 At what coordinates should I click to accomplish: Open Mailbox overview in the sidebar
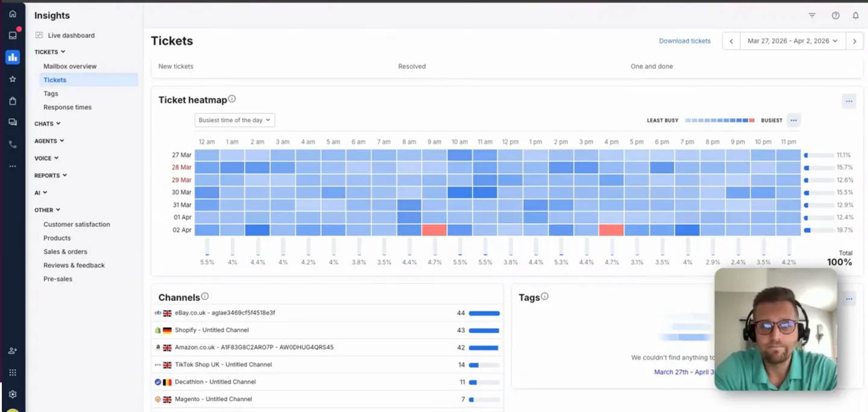click(x=70, y=66)
